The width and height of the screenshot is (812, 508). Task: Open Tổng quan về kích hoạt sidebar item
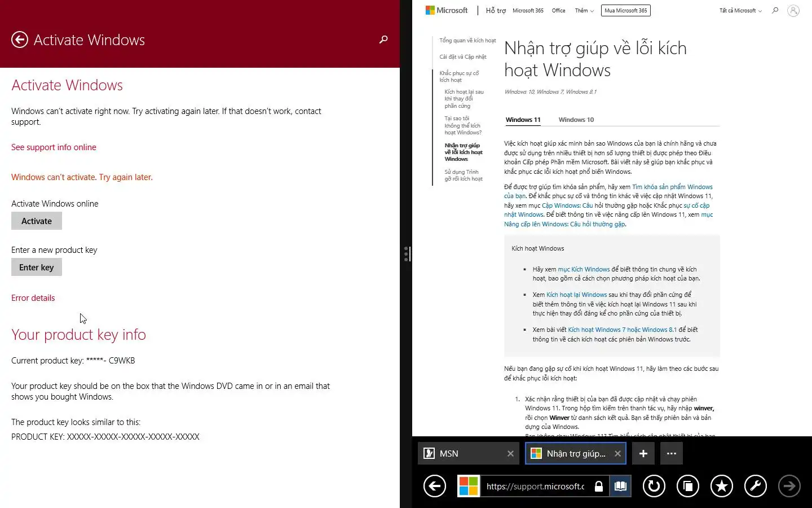pyautogui.click(x=467, y=41)
